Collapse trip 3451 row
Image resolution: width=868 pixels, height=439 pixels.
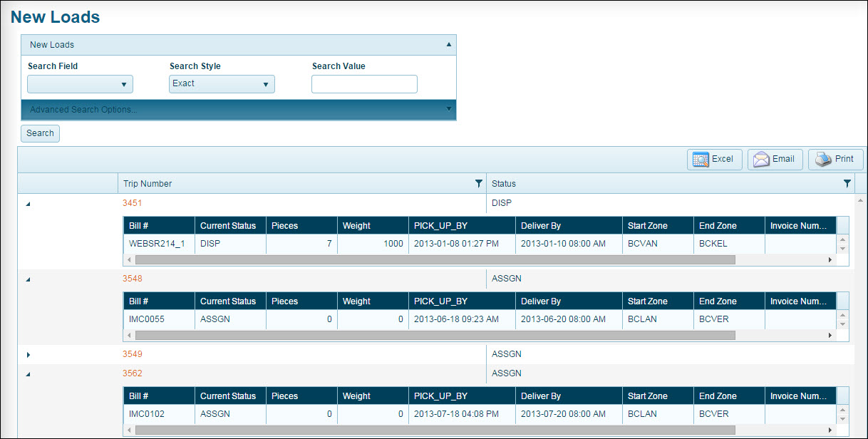[29, 203]
